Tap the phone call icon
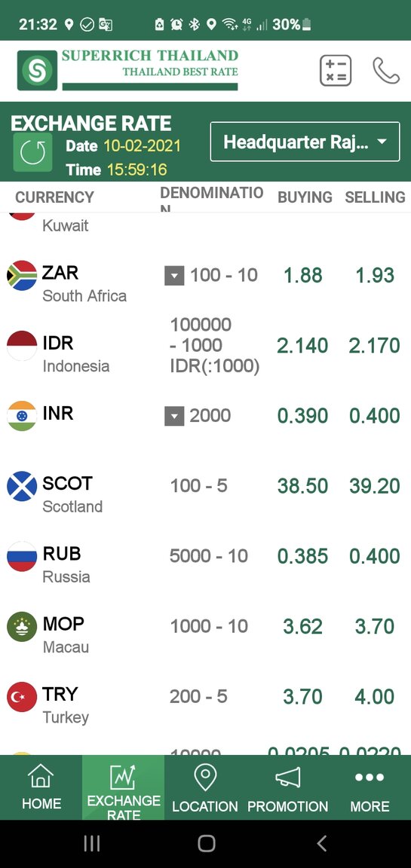 [385, 70]
